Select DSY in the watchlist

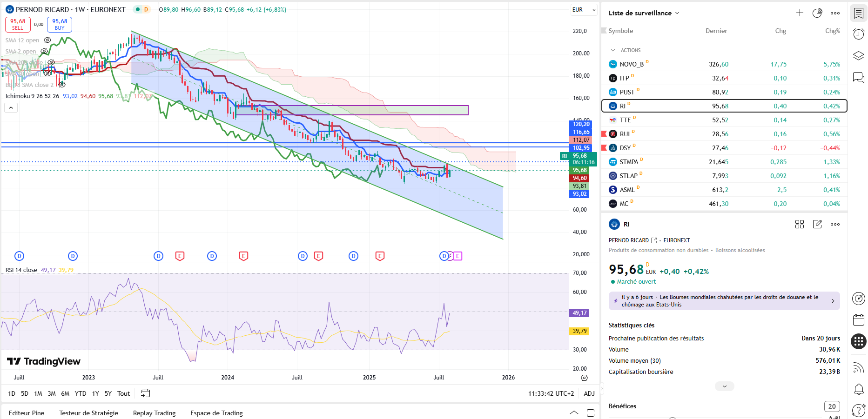click(724, 148)
